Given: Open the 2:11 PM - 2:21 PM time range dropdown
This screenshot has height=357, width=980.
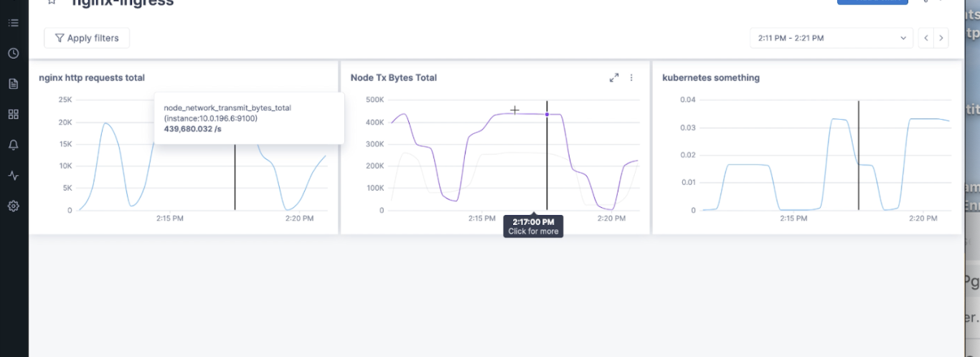Looking at the screenshot, I should click(831, 38).
